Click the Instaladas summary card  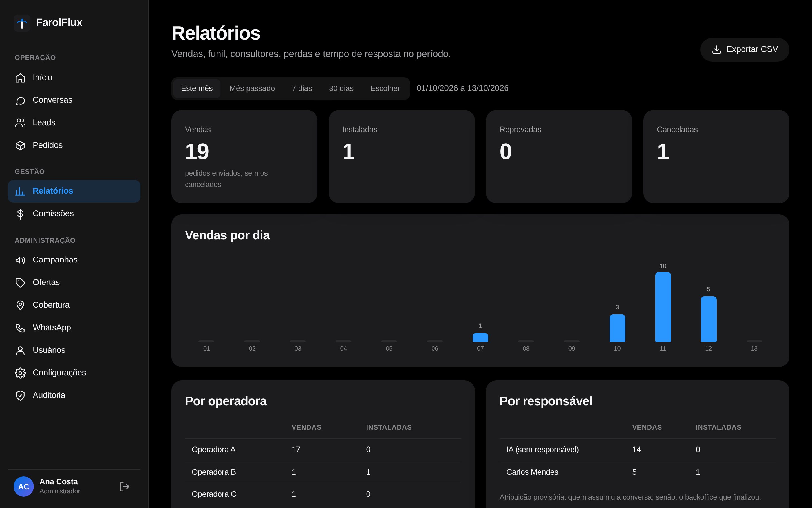402,157
